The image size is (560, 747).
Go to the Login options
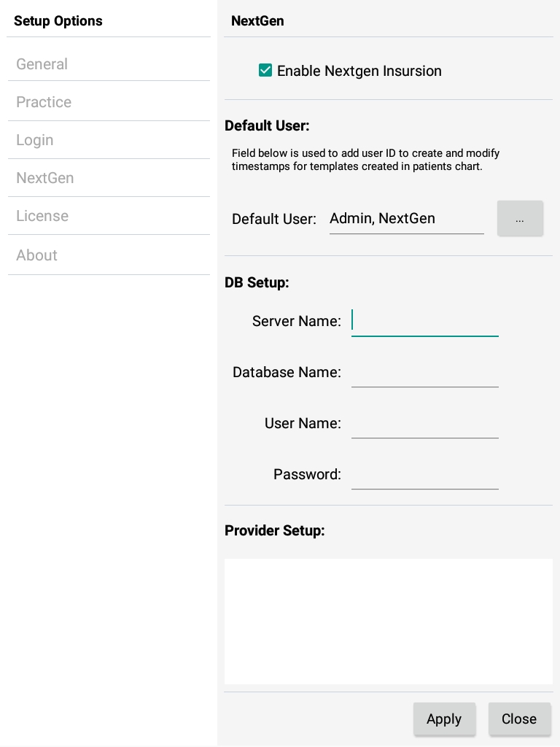pyautogui.click(x=35, y=140)
